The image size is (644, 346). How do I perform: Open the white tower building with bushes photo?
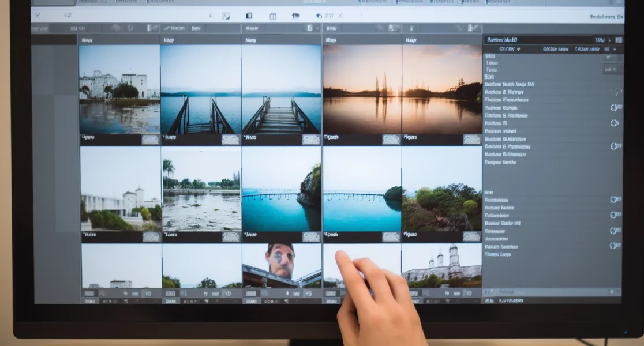pyautogui.click(x=121, y=189)
